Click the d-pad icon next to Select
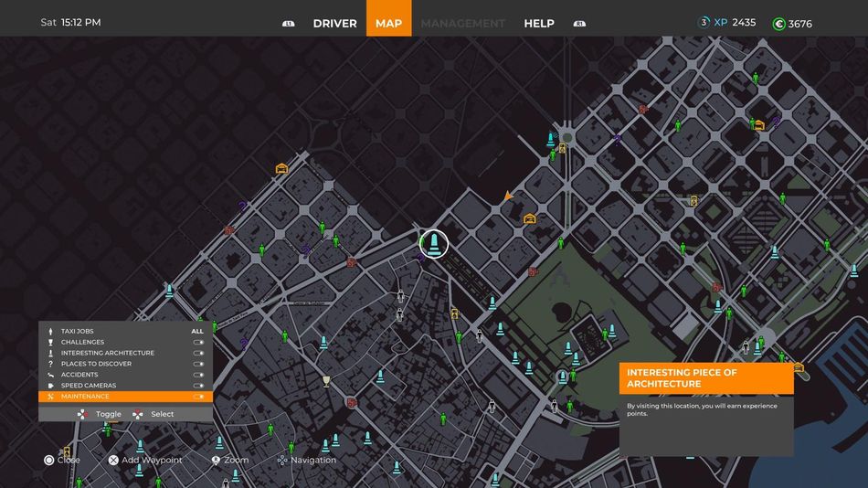 [x=137, y=414]
